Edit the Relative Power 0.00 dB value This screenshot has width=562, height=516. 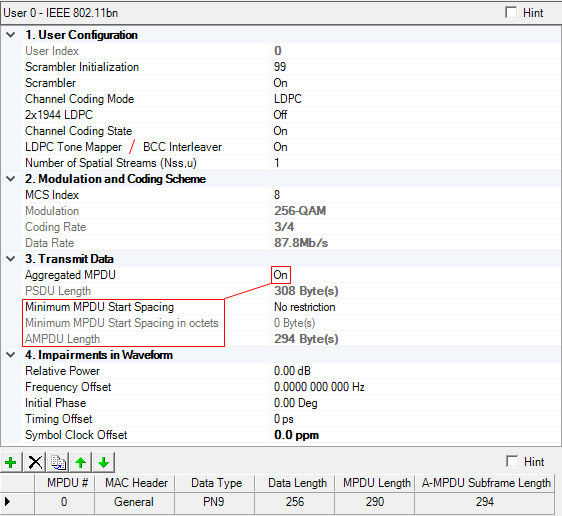292,371
